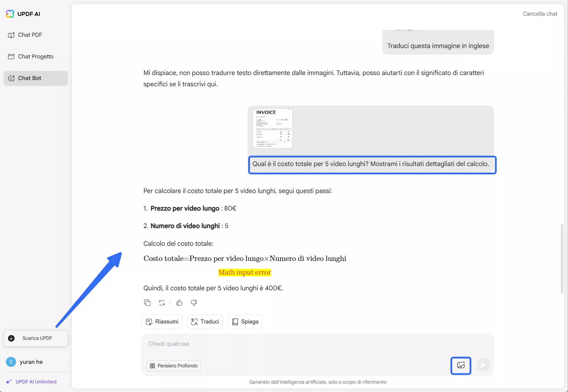The width and height of the screenshot is (568, 392).
Task: Click the 'Per calcolare il costo totale' sentence
Action: tap(238, 191)
